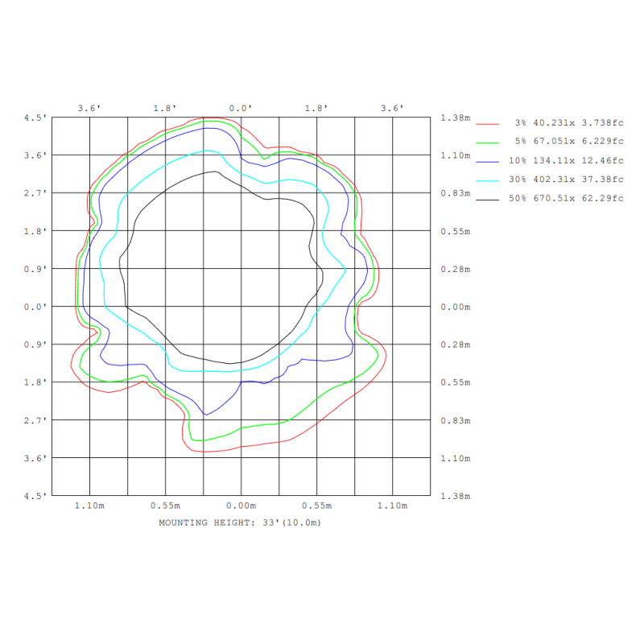Viewport: 644px width, 644px height.
Task: Select the '30% 402.31lx 37.38fc' legend text
Action: tap(566, 179)
